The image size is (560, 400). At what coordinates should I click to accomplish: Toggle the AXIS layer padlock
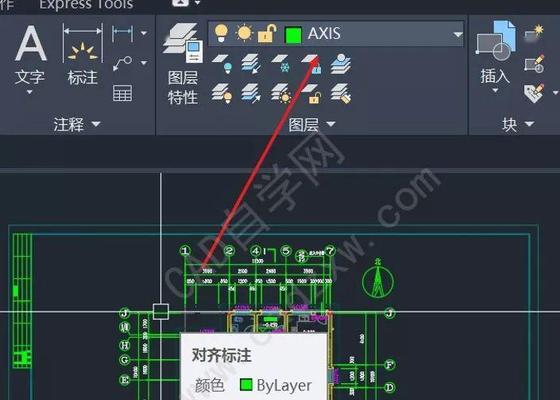click(x=267, y=34)
